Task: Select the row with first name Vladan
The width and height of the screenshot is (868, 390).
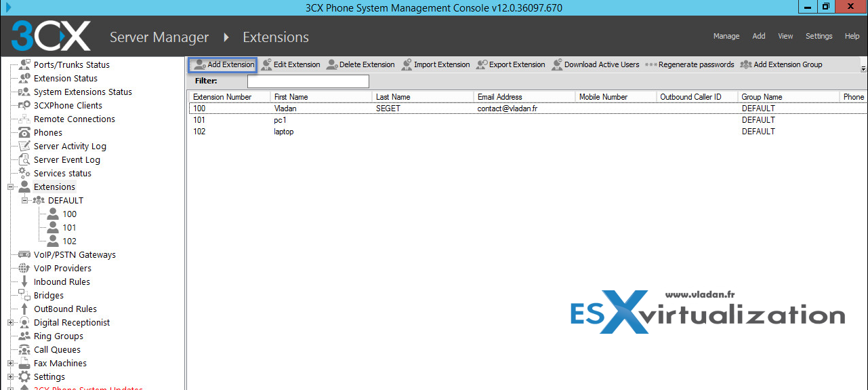Action: coord(527,109)
